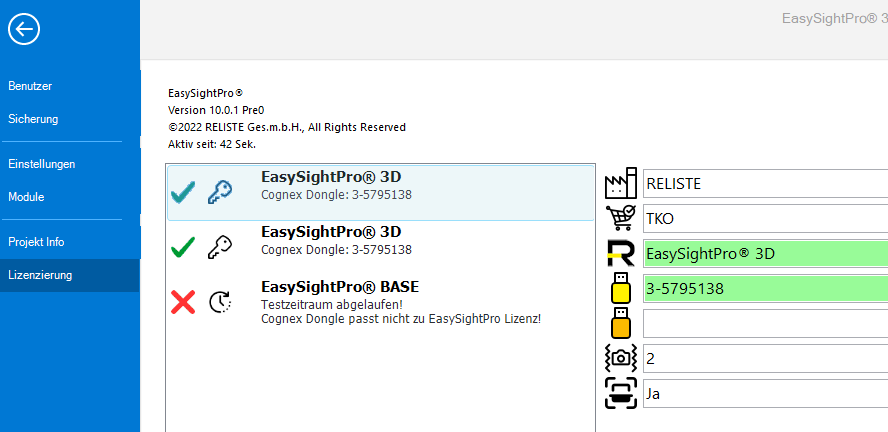
Task: Show the Projekt Info page
Action: pyautogui.click(x=36, y=242)
